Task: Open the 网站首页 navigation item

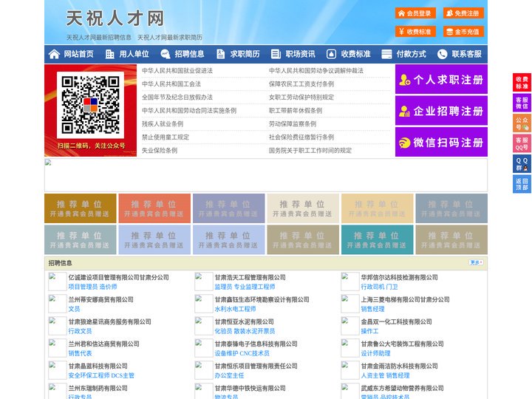Action: (x=79, y=54)
